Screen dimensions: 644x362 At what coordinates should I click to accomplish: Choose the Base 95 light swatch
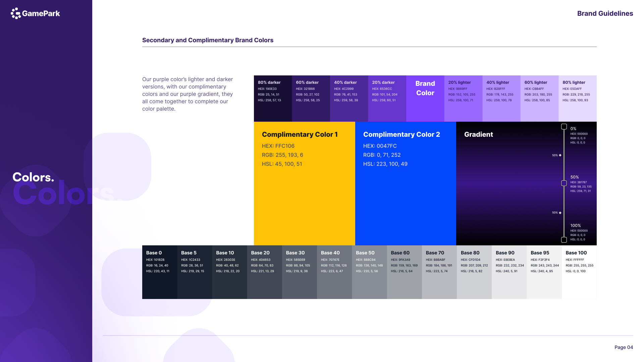click(544, 272)
